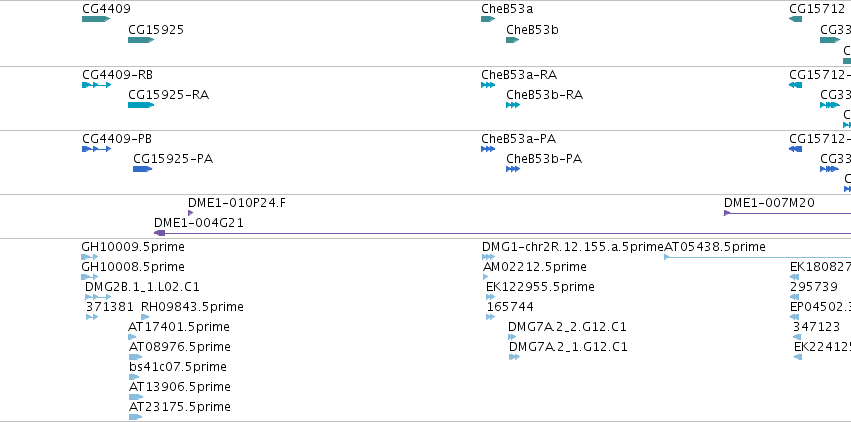Select the CG4409-PB protein glyph
The width and height of the screenshot is (851, 422).
97,149
